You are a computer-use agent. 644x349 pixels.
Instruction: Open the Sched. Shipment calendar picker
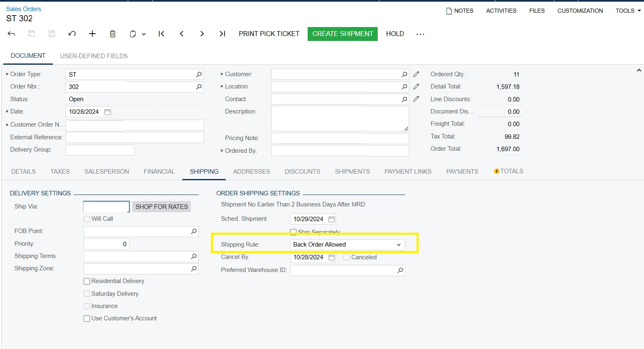click(332, 219)
